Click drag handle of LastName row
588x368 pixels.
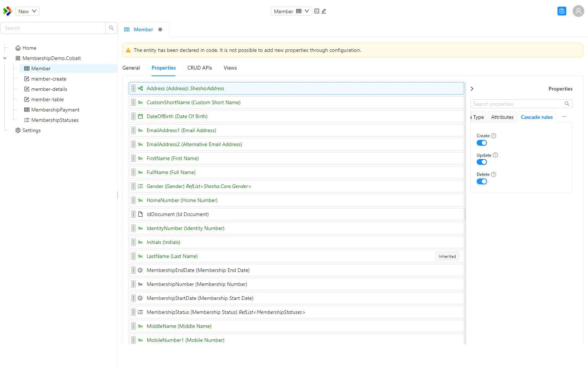coord(133,256)
